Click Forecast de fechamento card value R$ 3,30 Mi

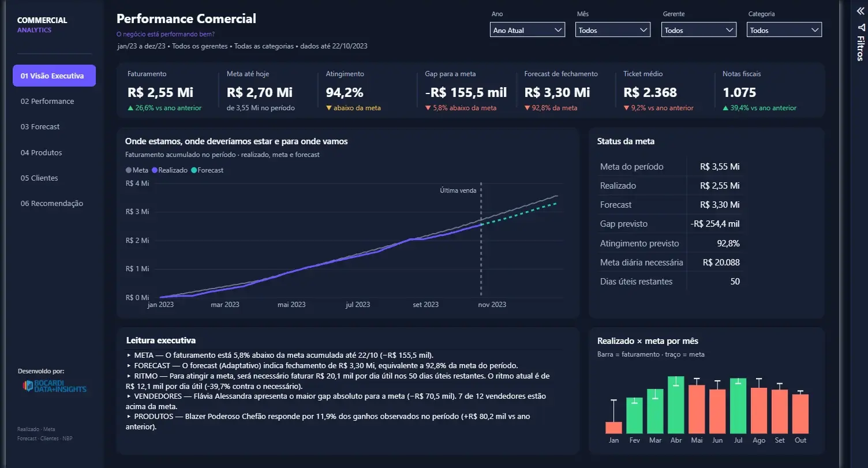click(x=558, y=92)
